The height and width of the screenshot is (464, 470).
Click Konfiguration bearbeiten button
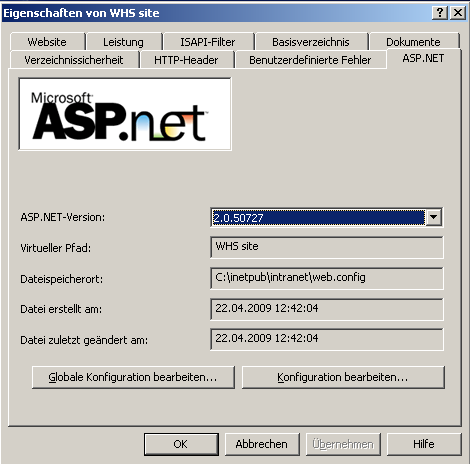(343, 377)
